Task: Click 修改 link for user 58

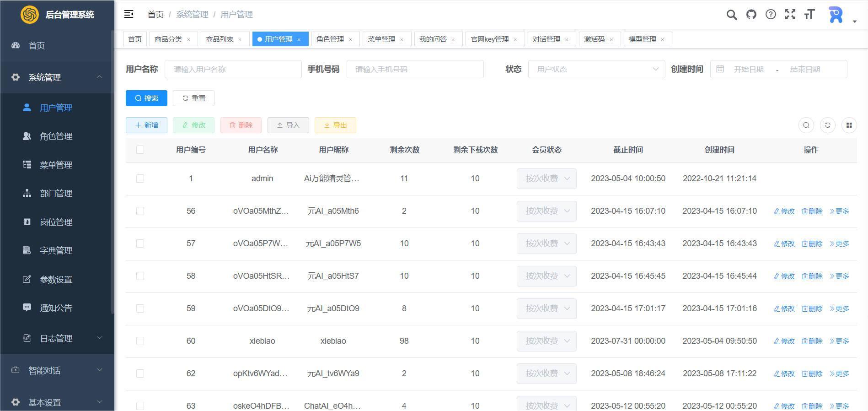Action: tap(784, 276)
